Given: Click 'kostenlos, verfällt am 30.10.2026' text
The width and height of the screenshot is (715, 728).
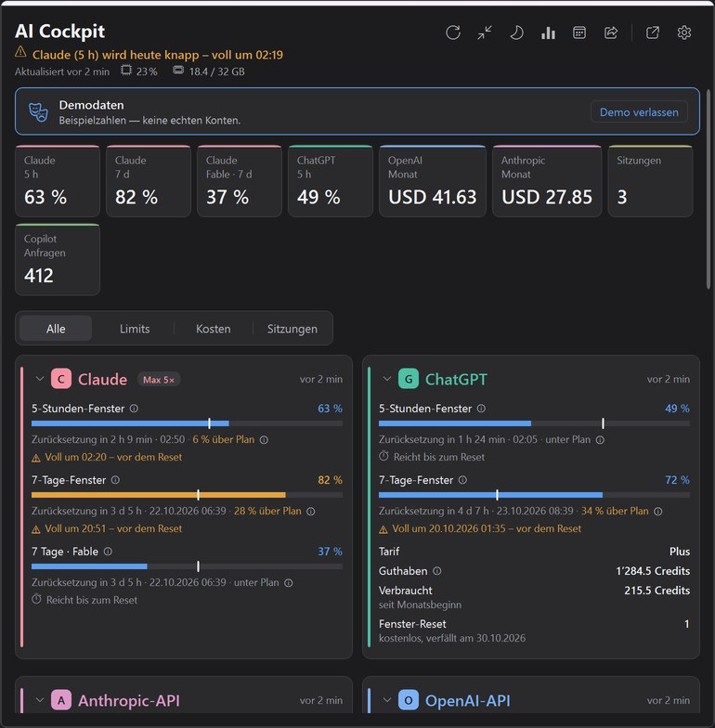Looking at the screenshot, I should [452, 639].
